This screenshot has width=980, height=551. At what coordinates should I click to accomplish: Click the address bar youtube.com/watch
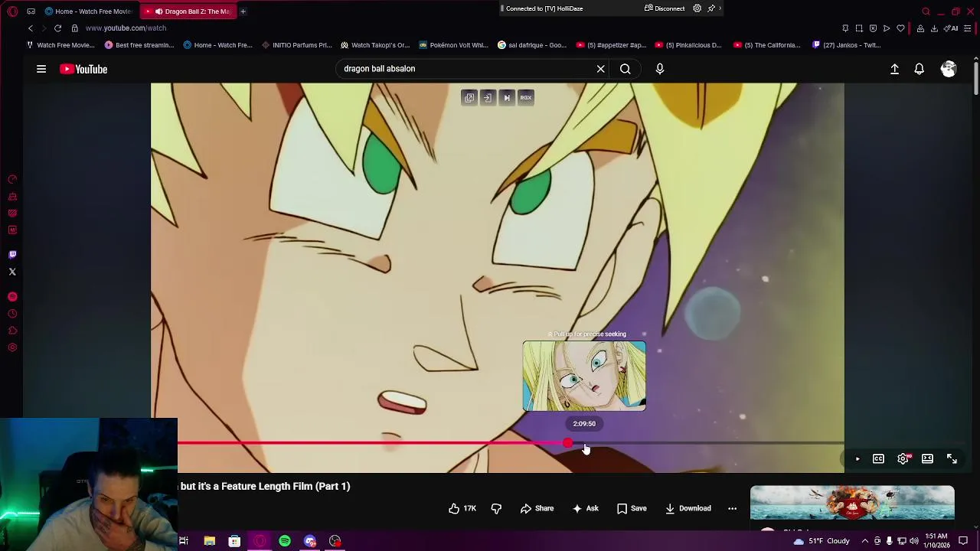point(126,28)
